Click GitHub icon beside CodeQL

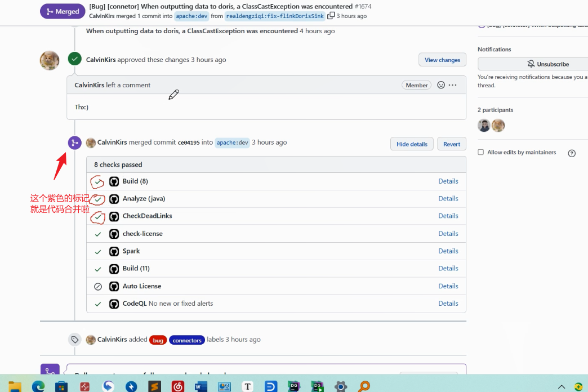pyautogui.click(x=114, y=304)
